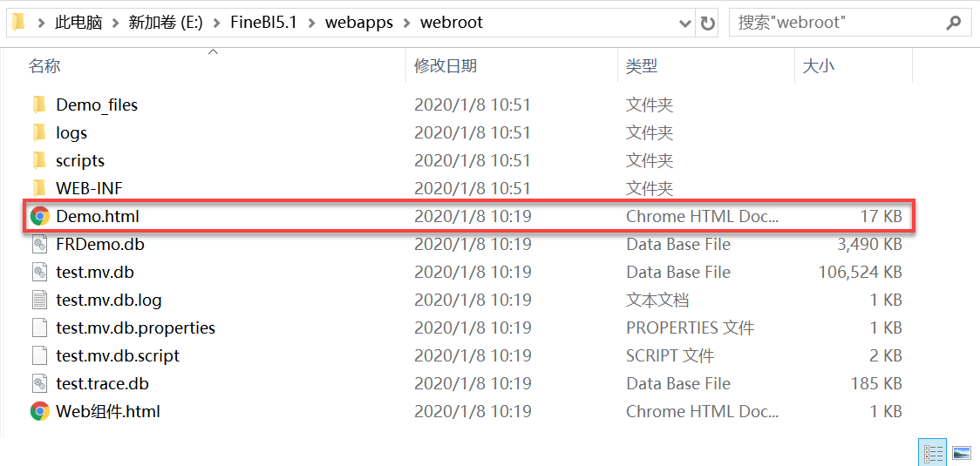Sort by 修改日期 column header
Image resolution: width=980 pixels, height=466 pixels.
(445, 65)
